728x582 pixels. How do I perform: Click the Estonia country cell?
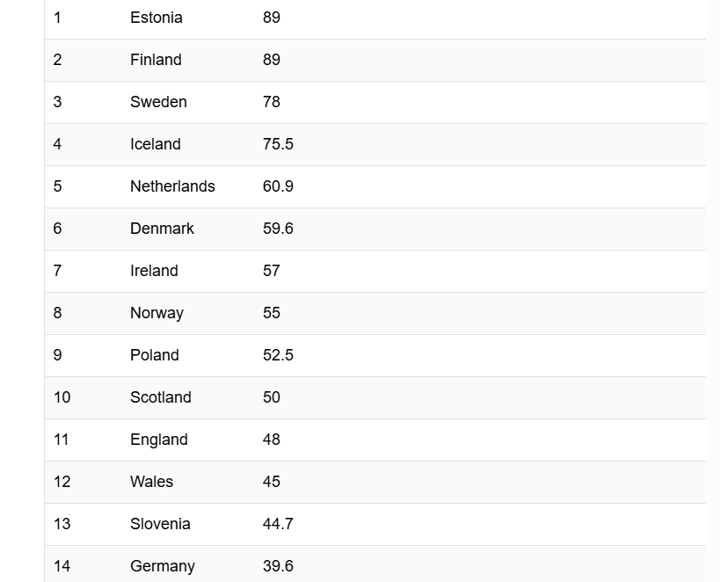[x=157, y=18]
